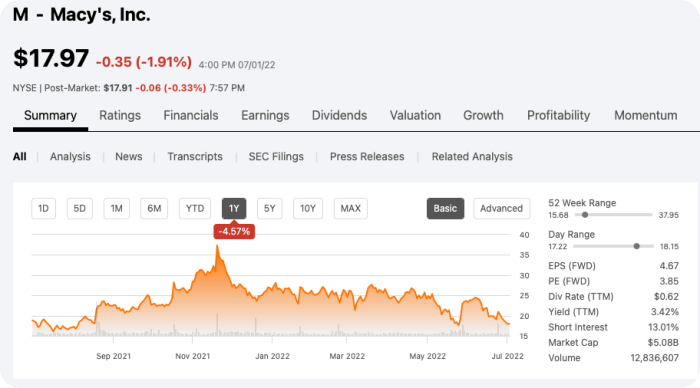This screenshot has width=700, height=388.
Task: Set chart range to YTD
Action: pyautogui.click(x=195, y=209)
